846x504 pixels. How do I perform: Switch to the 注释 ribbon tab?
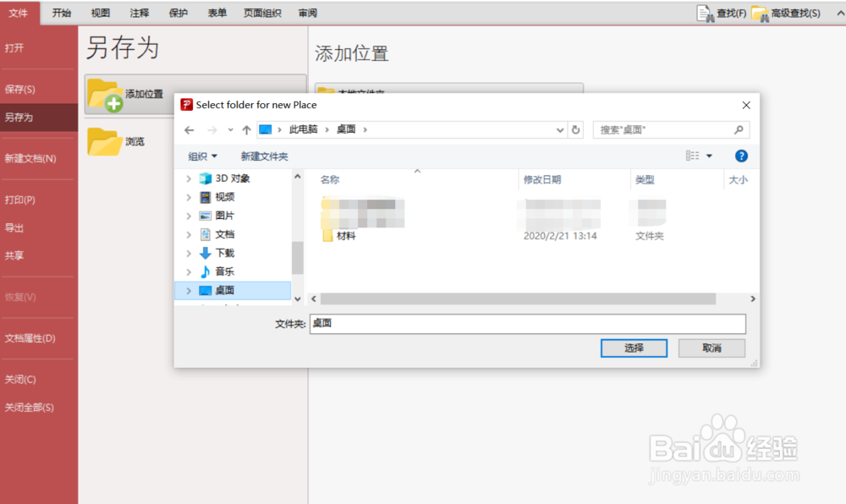(140, 13)
